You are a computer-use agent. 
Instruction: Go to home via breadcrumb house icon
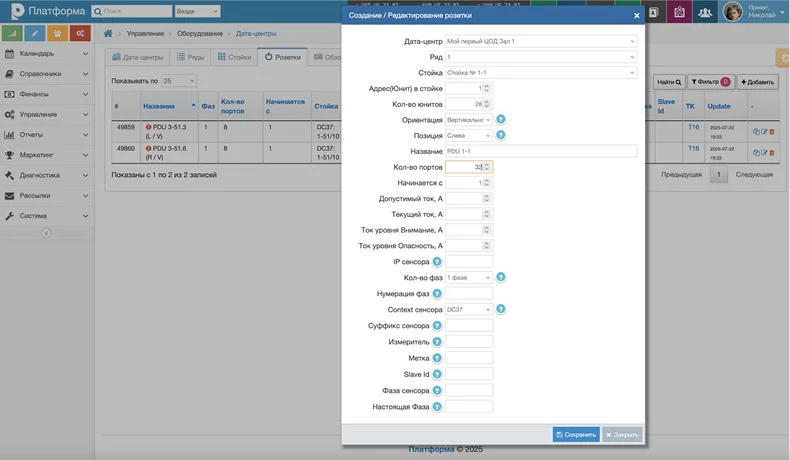pyautogui.click(x=108, y=33)
